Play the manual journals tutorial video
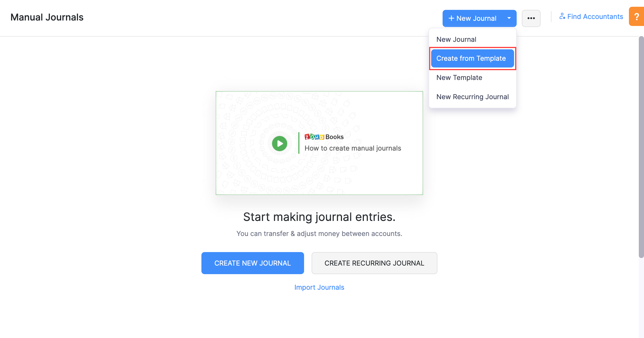The image size is (644, 338). coord(279,143)
